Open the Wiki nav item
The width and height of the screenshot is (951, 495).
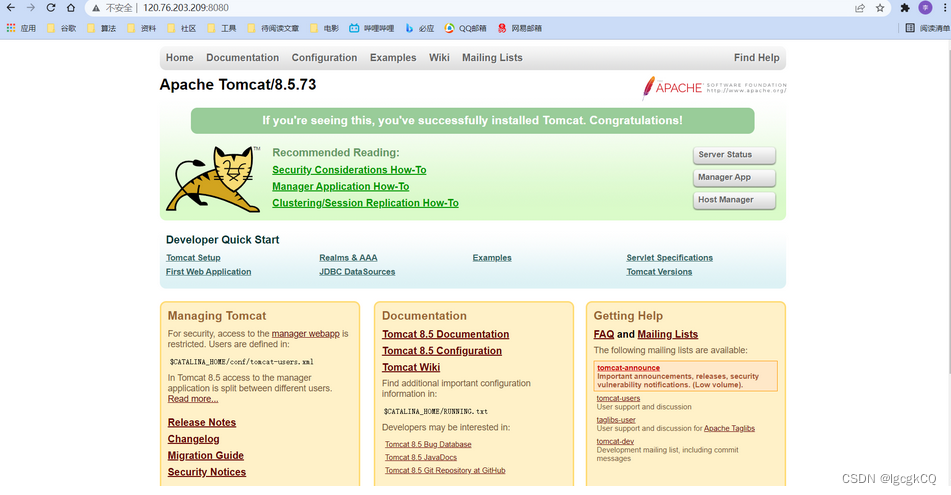click(x=439, y=58)
